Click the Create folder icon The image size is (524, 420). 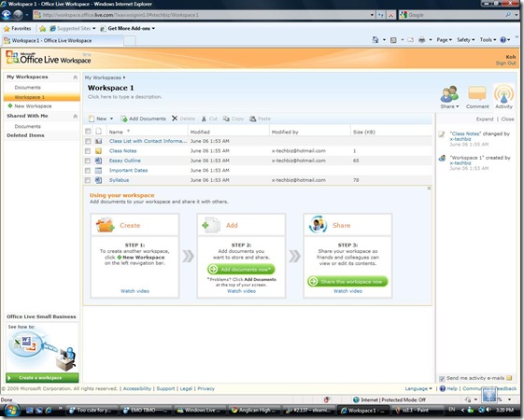pyautogui.click(x=106, y=225)
